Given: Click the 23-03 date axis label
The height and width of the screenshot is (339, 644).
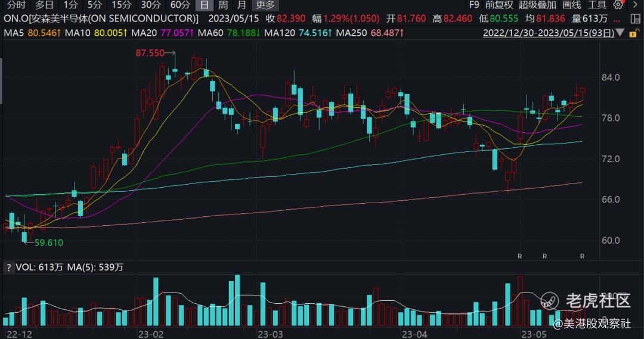Looking at the screenshot, I should tap(270, 334).
